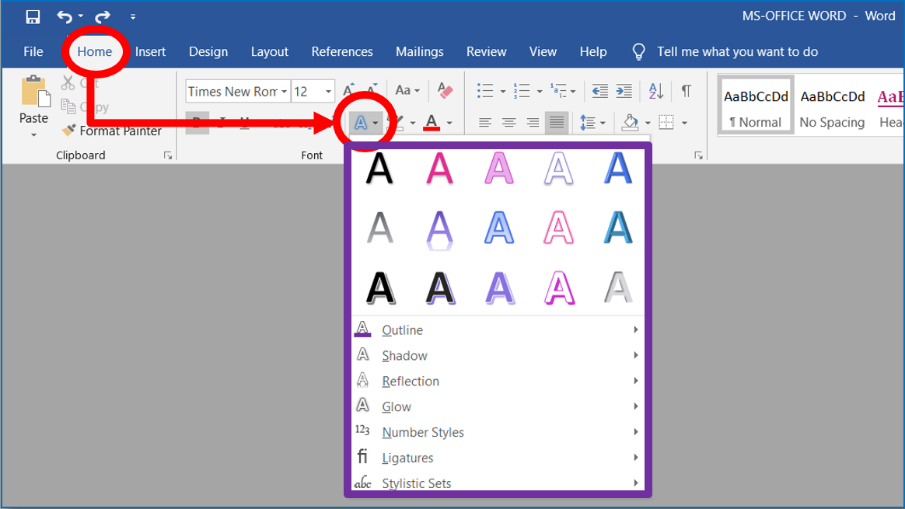Open the font size dropdown
This screenshot has width=905, height=509.
pyautogui.click(x=328, y=91)
